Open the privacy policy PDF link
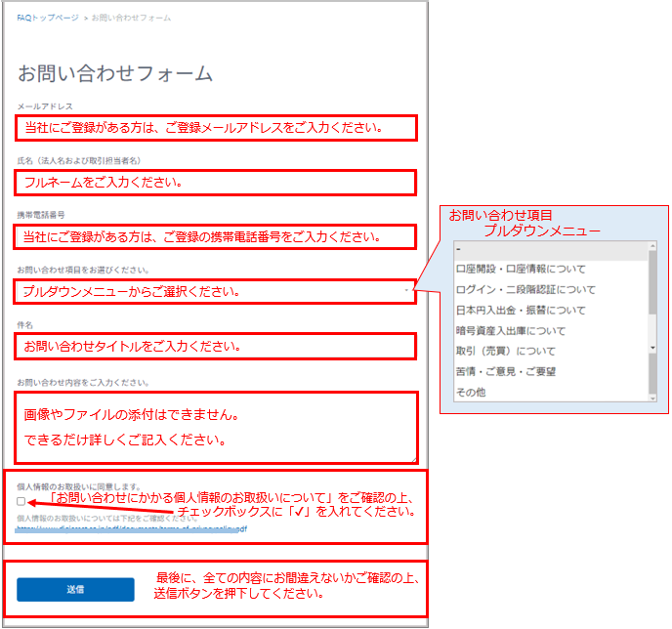The image size is (672, 629). (x=132, y=529)
